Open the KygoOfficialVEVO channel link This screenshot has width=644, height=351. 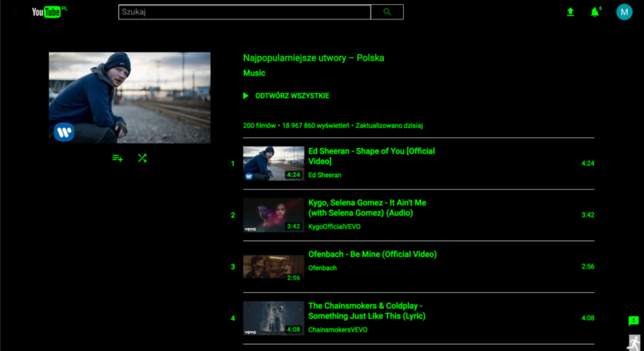click(x=335, y=227)
